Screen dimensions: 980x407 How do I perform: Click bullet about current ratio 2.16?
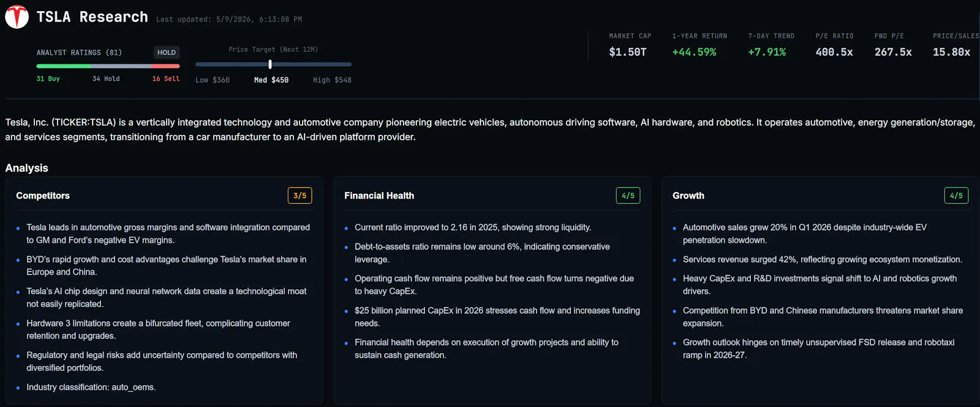[x=473, y=227]
